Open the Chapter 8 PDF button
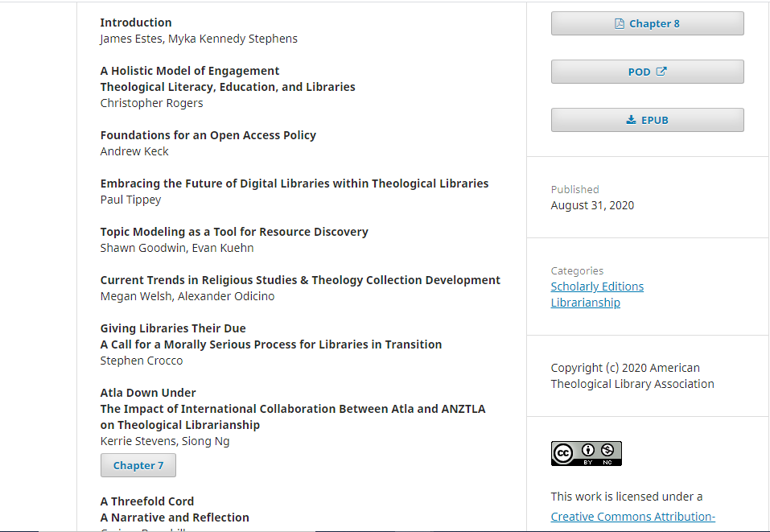Viewport: 770px width, 532px height. click(x=647, y=23)
